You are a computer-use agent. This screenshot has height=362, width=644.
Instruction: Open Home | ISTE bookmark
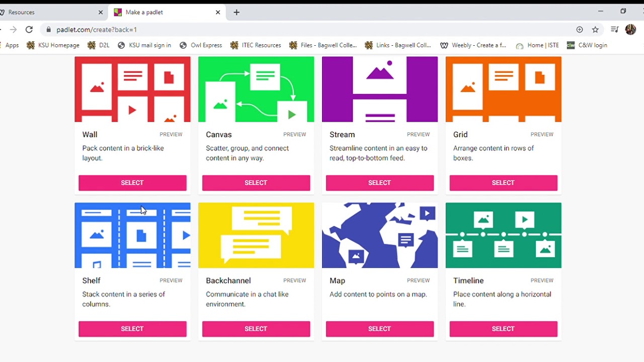[537, 45]
